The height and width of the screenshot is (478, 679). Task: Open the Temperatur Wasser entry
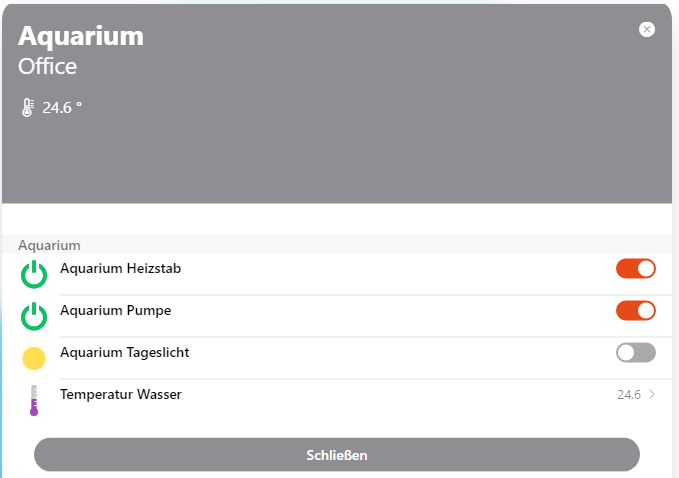pyautogui.click(x=120, y=394)
